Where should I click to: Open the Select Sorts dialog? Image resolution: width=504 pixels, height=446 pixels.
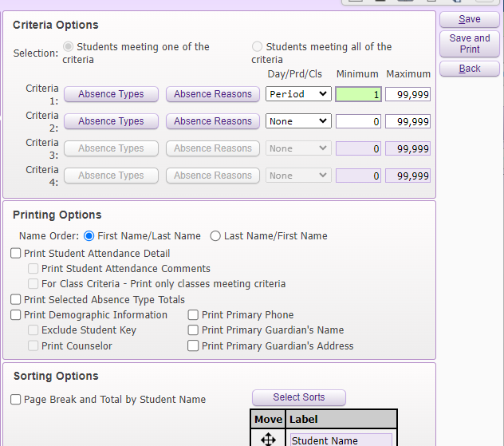coord(299,397)
